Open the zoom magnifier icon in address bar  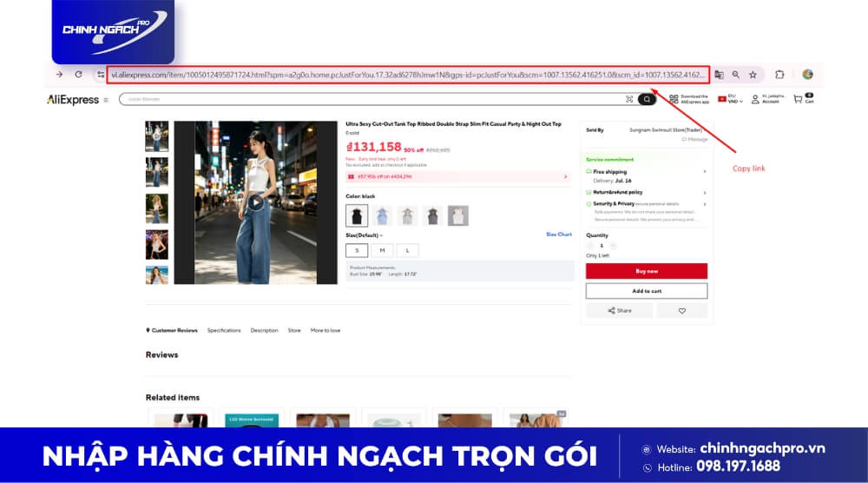736,74
